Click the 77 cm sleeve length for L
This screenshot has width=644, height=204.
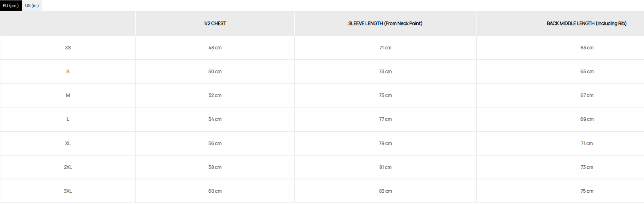(x=385, y=119)
